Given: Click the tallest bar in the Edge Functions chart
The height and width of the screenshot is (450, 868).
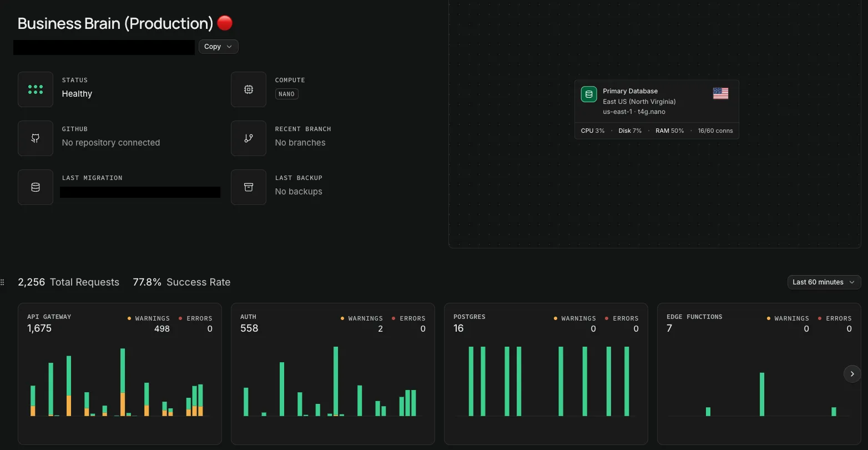Looking at the screenshot, I should coord(762,394).
